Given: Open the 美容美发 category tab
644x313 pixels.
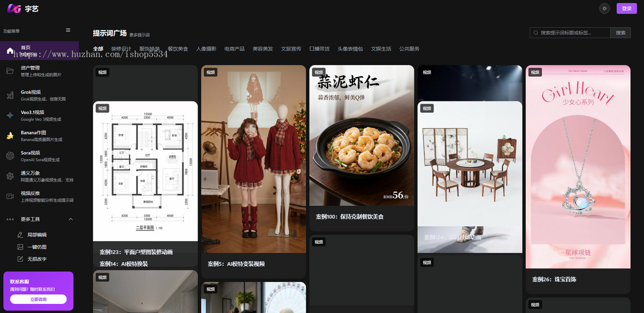Looking at the screenshot, I should click(x=263, y=49).
